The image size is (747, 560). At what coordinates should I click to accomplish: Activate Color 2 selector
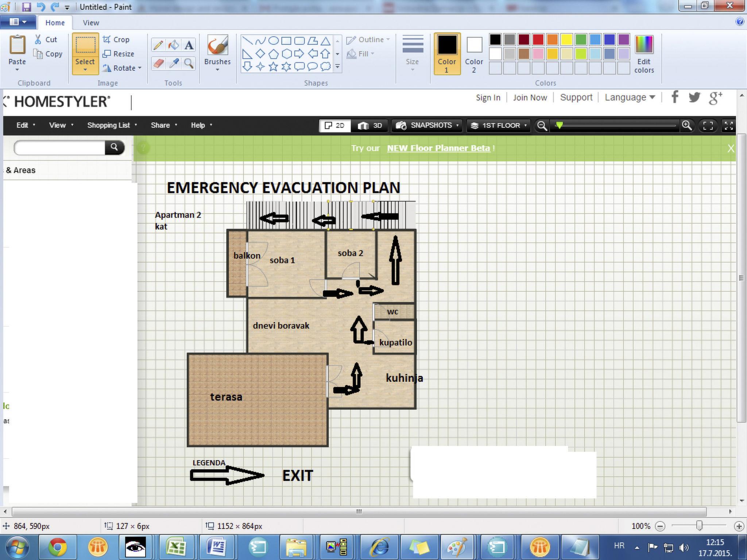474,53
